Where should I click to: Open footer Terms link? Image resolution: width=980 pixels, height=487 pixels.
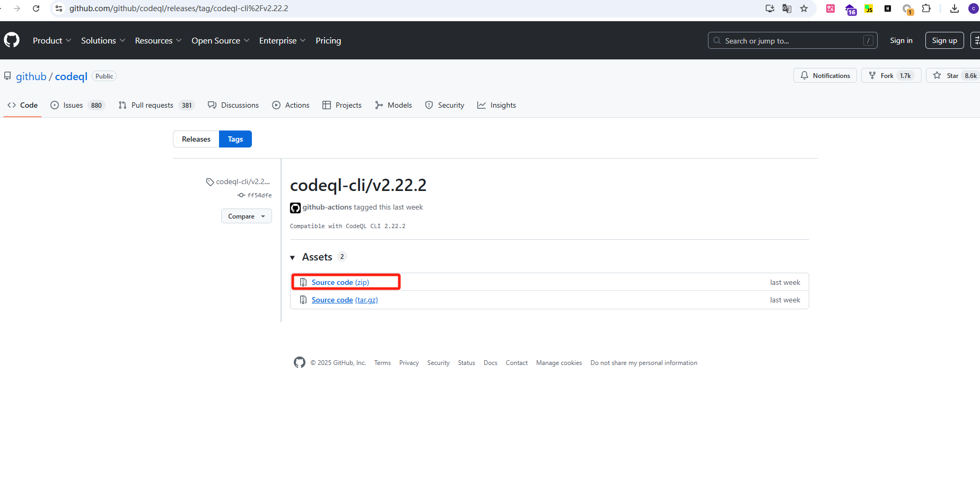click(382, 363)
